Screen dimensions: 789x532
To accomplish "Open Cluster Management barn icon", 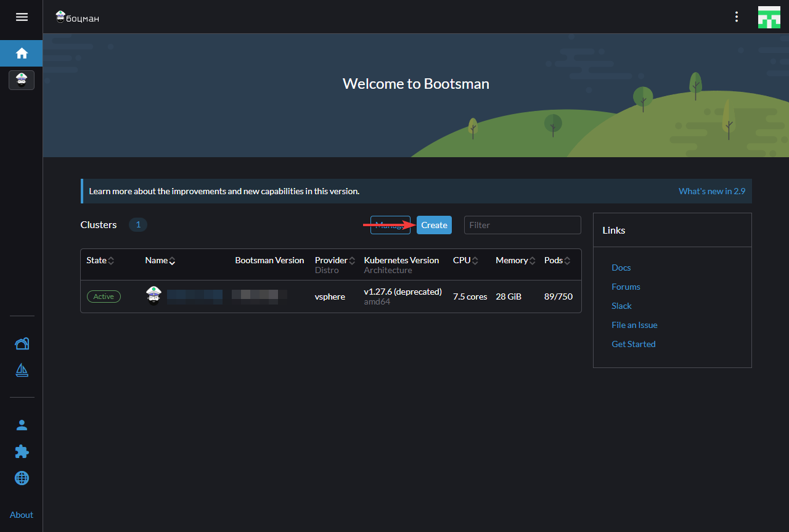I will pyautogui.click(x=22, y=344).
